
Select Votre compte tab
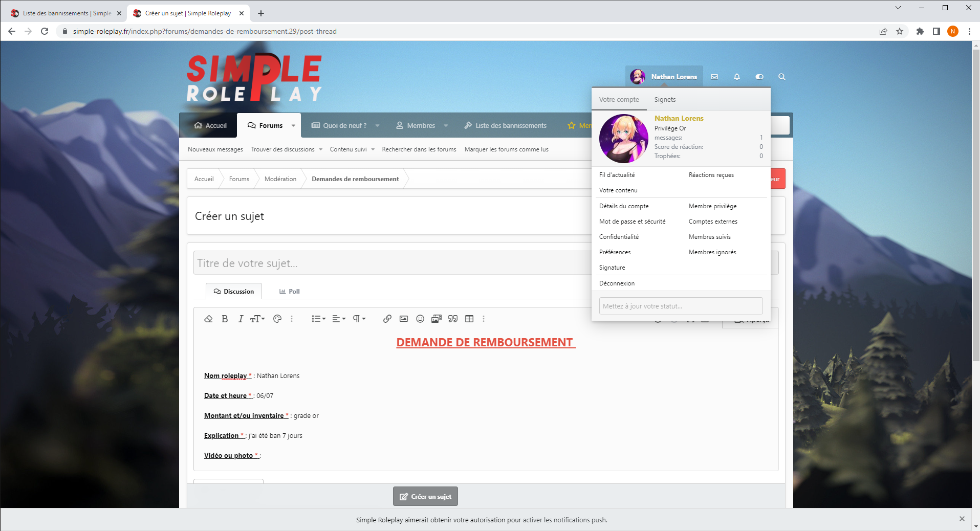(x=619, y=99)
